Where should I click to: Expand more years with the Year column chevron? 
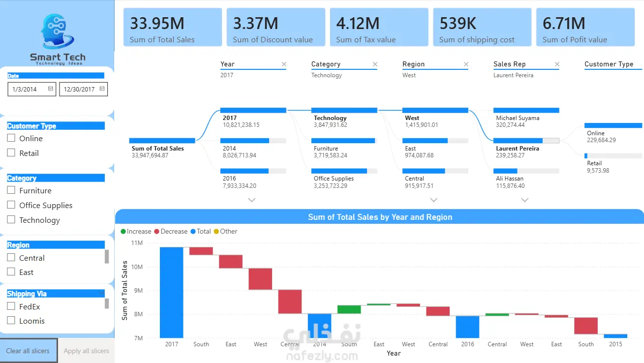click(252, 200)
